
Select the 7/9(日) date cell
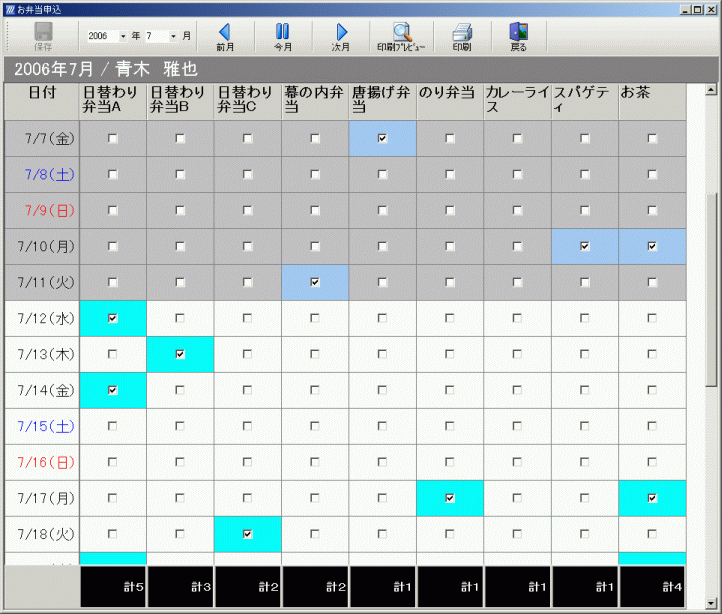pyautogui.click(x=42, y=210)
